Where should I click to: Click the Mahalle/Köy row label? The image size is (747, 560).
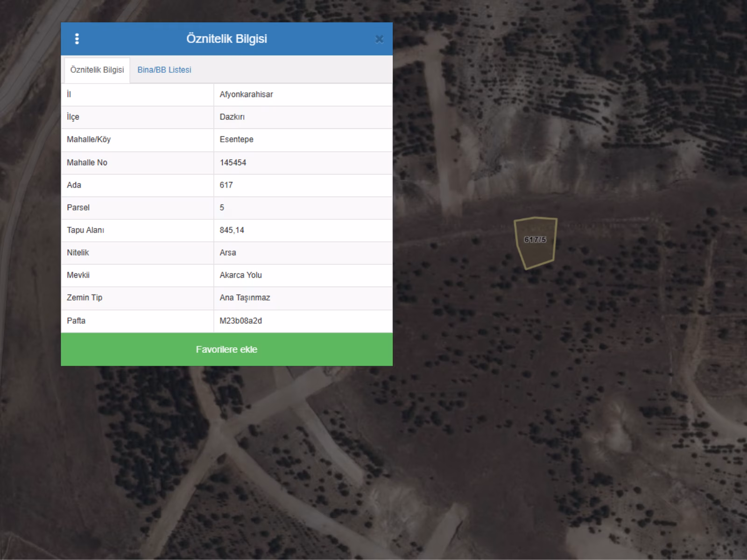coord(89,140)
